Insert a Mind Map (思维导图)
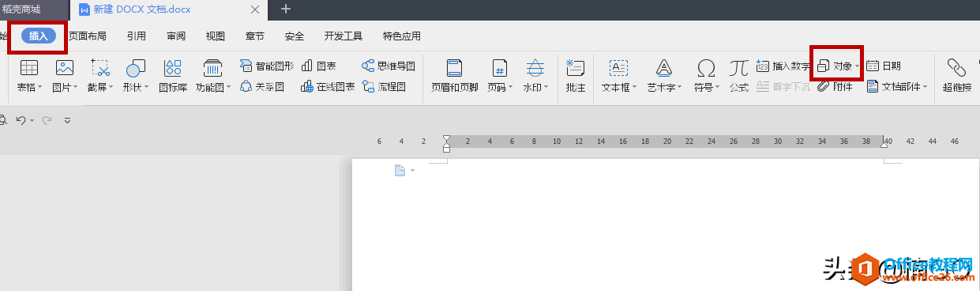980x291 pixels. coord(389,66)
